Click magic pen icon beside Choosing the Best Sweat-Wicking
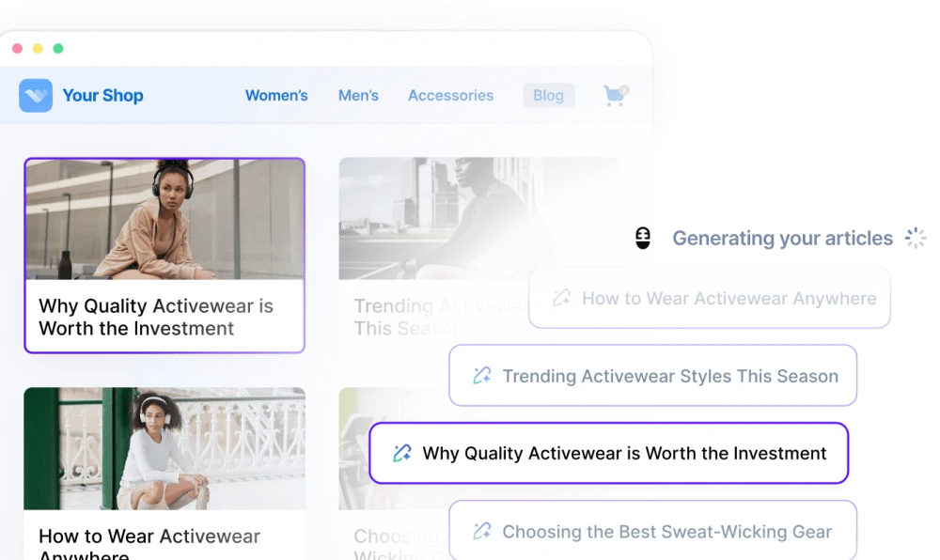Image resolution: width=940 pixels, height=560 pixels. click(482, 531)
